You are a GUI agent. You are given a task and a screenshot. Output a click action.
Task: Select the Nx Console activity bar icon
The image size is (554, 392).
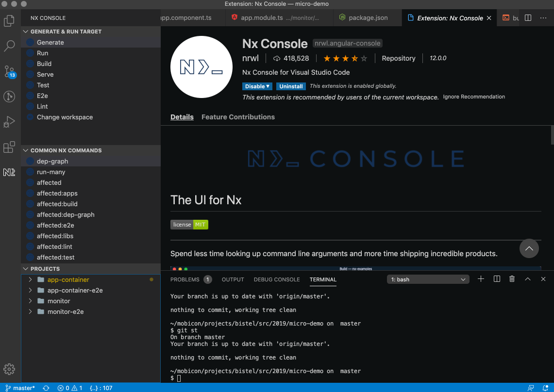pos(9,172)
